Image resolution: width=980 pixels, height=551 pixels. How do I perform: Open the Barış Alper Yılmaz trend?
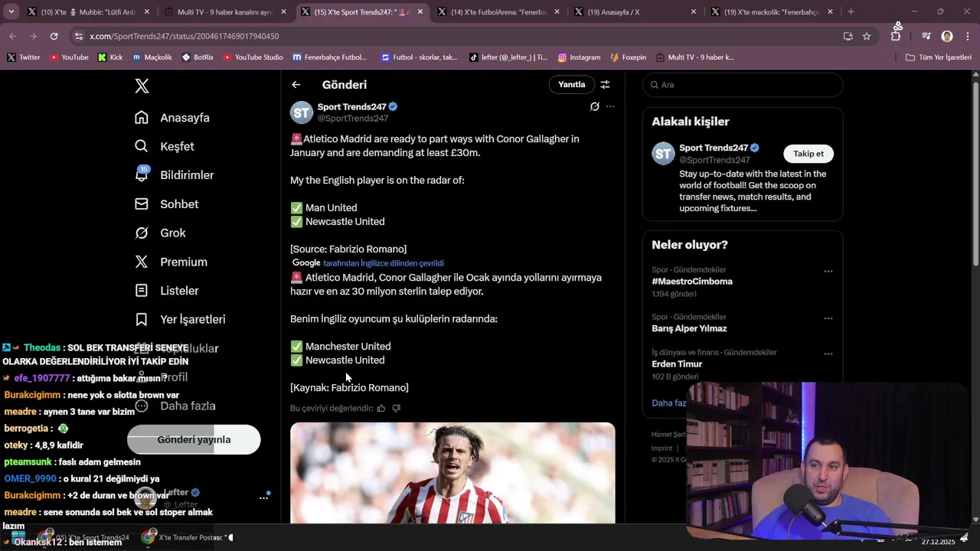689,328
